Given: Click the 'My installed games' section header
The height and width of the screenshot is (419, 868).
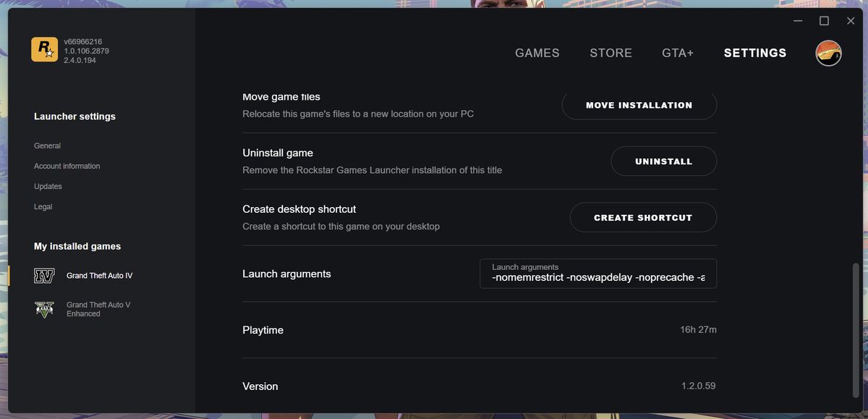Looking at the screenshot, I should coord(77,246).
